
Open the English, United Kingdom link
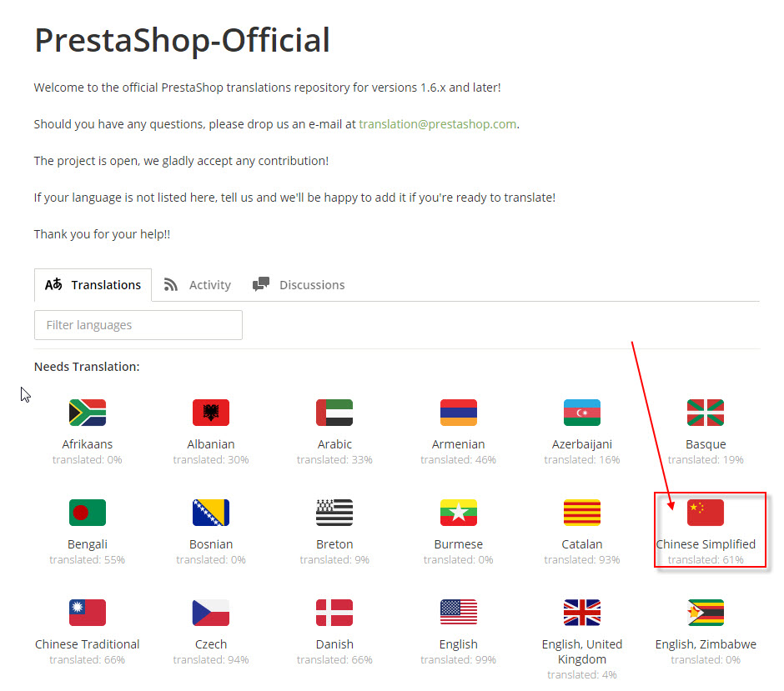582,652
